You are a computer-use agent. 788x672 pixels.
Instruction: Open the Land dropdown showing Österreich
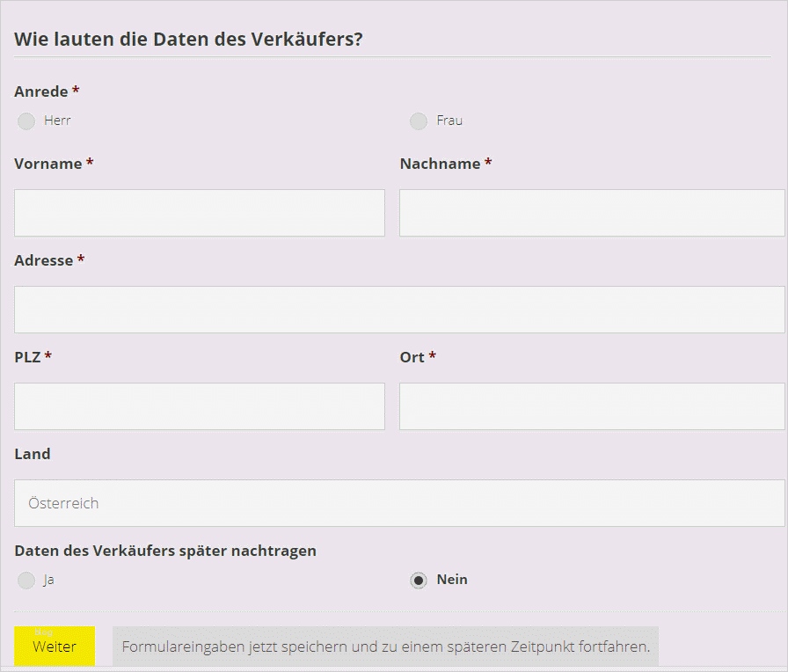(399, 503)
